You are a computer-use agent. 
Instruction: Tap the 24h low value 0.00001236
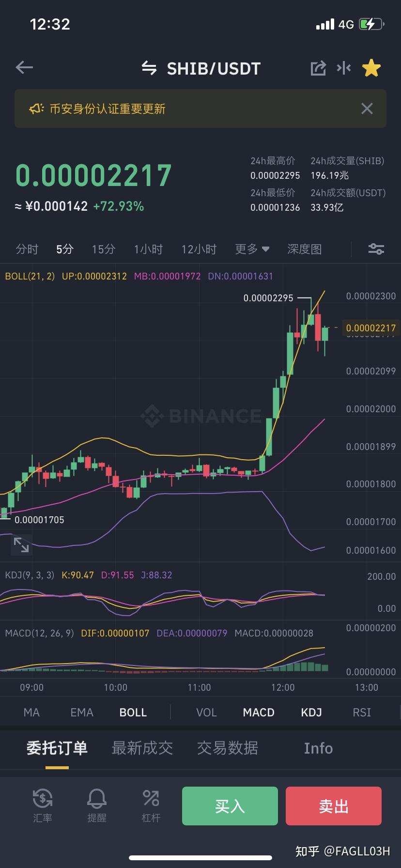(x=275, y=207)
